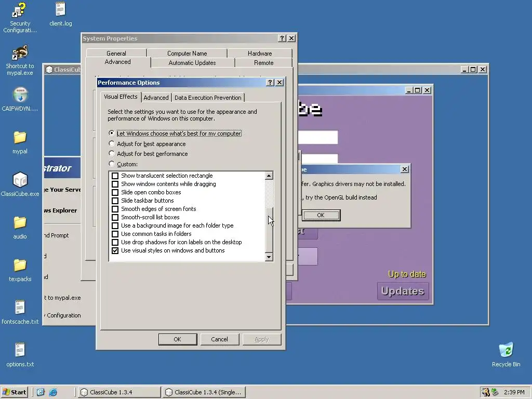Check Show window contents while dragging
The image size is (532, 399).
tap(115, 184)
